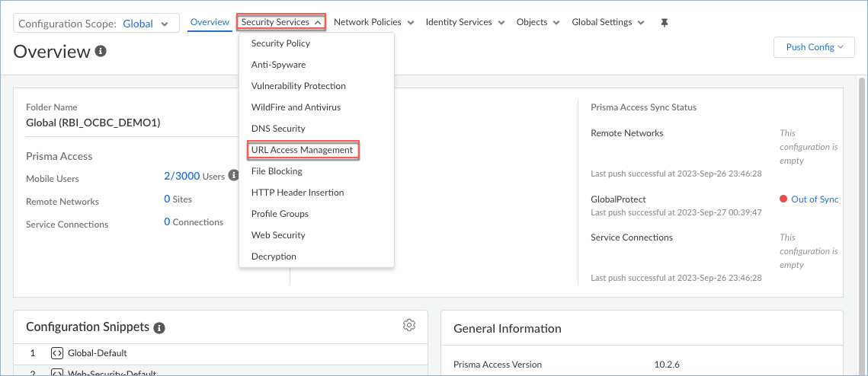Click the Push Config button
Image resolution: width=868 pixels, height=376 pixels.
point(815,47)
